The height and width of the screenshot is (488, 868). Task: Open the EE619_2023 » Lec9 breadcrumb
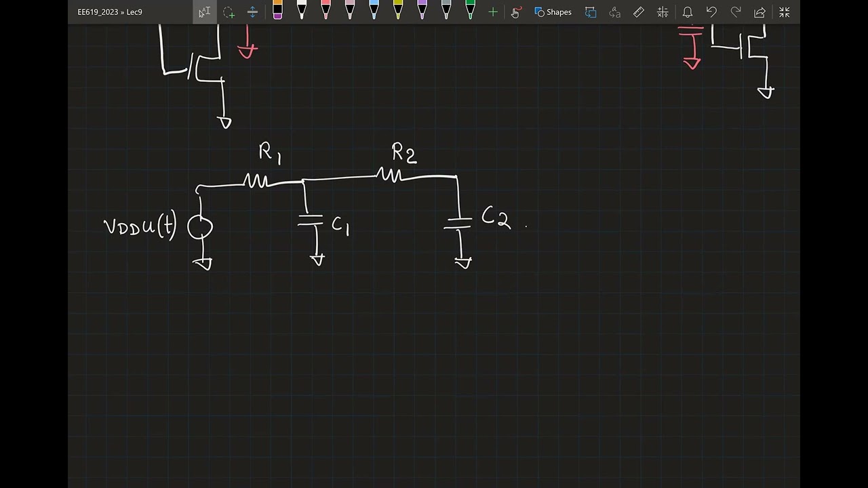click(110, 12)
